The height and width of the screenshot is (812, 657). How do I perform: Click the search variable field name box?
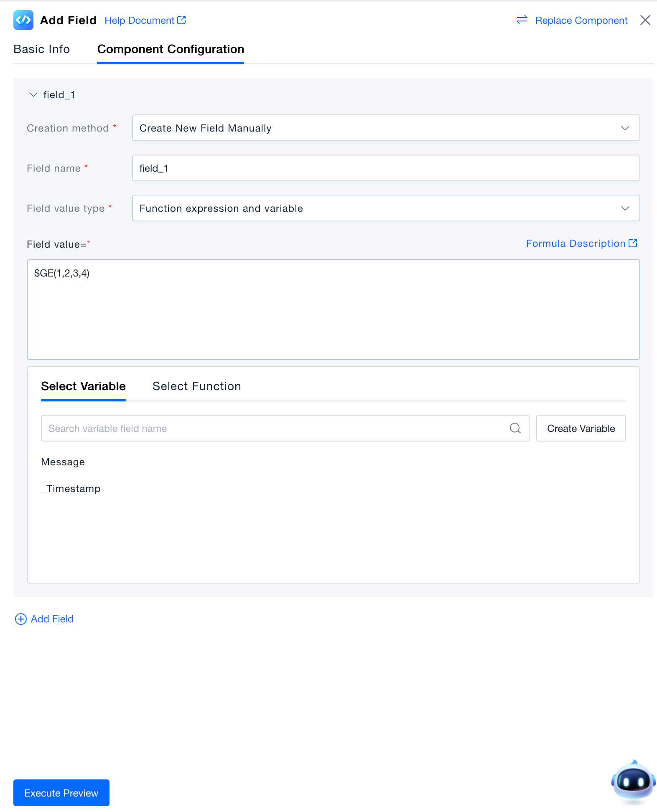point(276,429)
